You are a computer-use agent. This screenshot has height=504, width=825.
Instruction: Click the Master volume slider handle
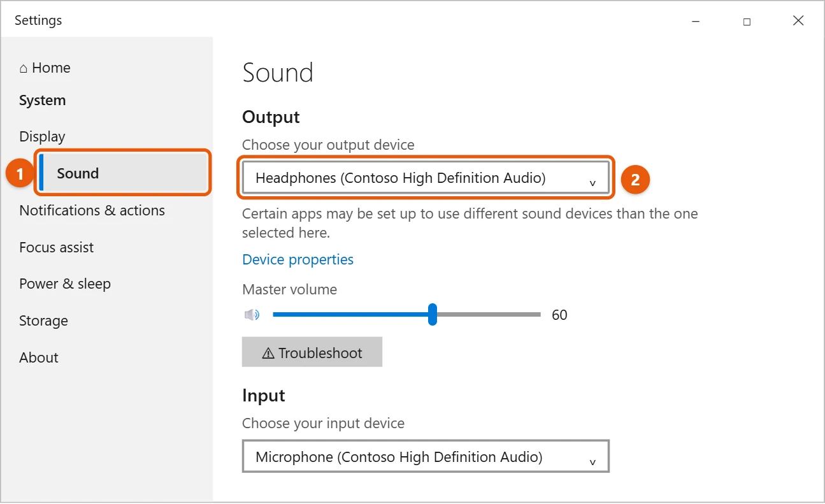433,314
